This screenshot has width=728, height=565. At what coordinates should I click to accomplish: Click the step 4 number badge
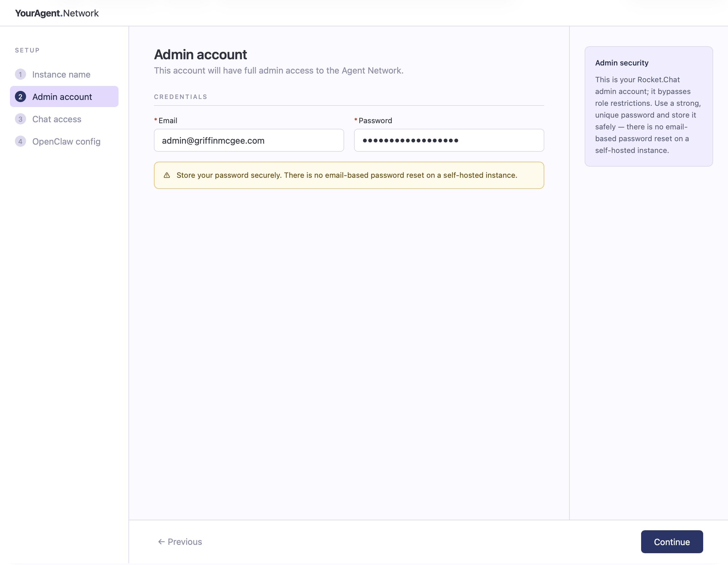[x=20, y=141]
